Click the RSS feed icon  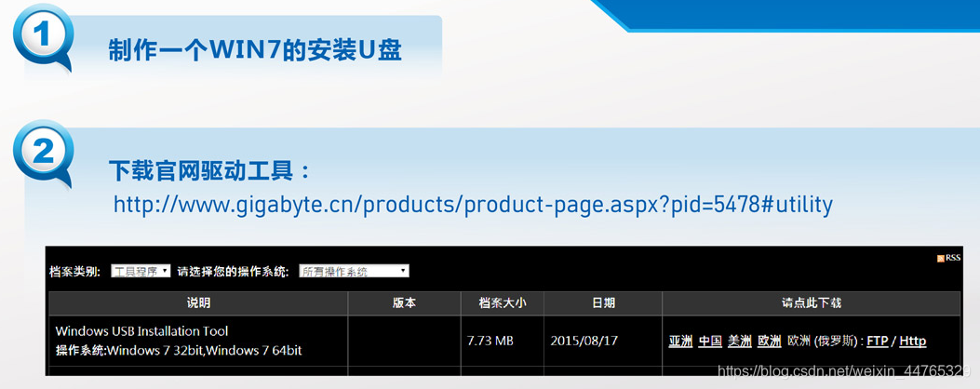click(941, 259)
